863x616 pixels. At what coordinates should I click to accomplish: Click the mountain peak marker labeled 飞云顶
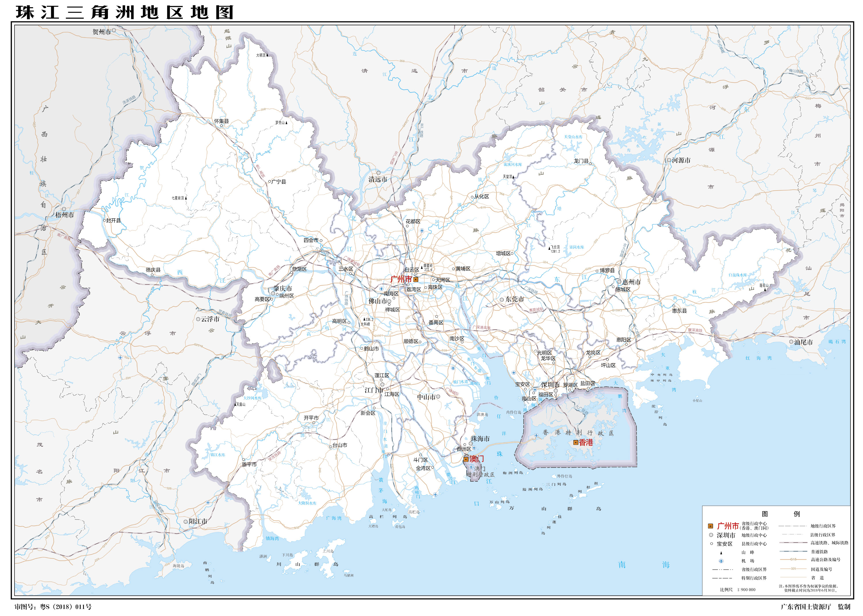coord(549,248)
